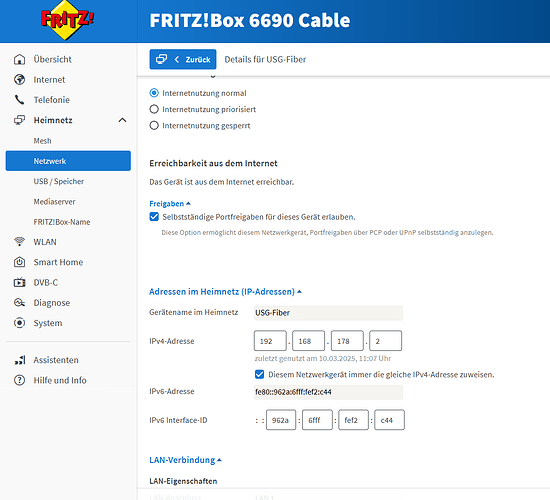Click the Zurück back button

pyautogui.click(x=183, y=59)
